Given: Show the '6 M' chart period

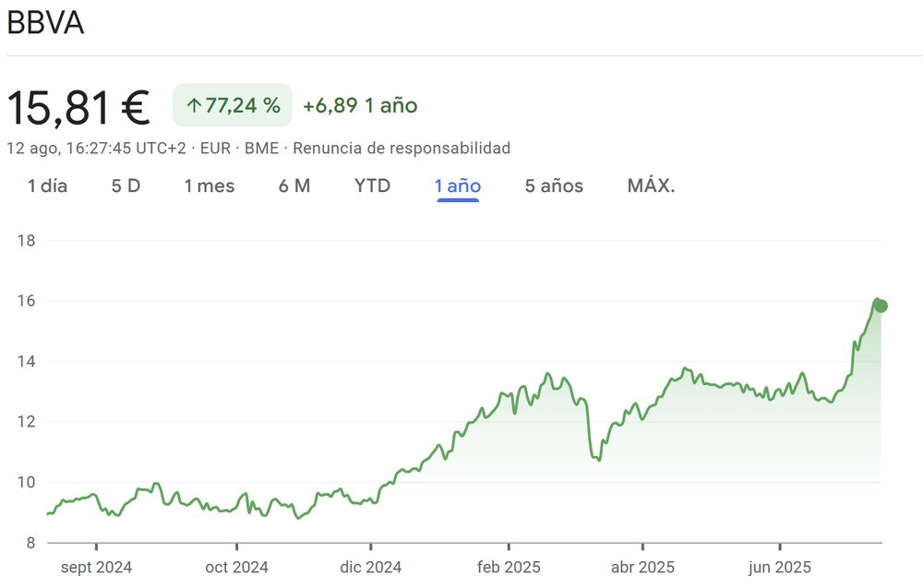Looking at the screenshot, I should (294, 186).
